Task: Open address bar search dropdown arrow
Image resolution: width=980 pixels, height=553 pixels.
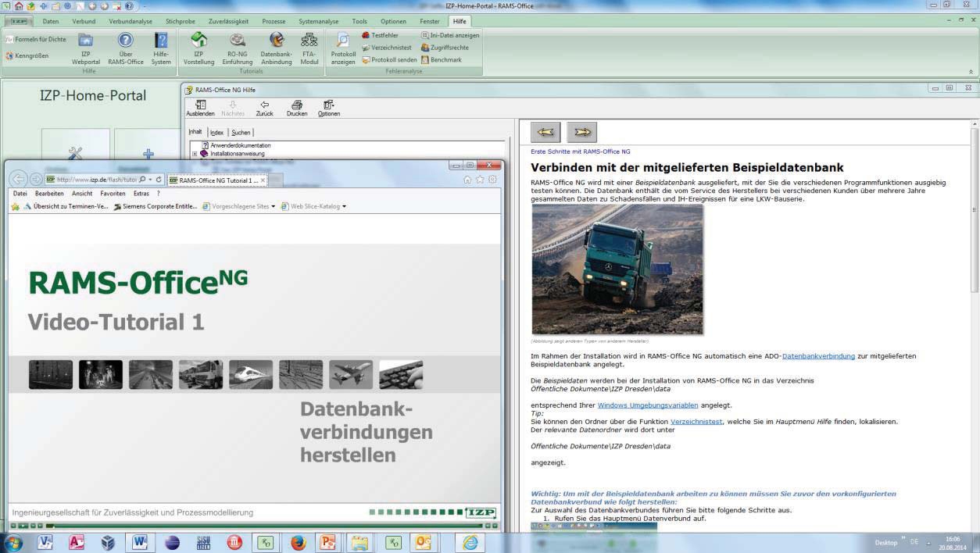Action: [148, 180]
